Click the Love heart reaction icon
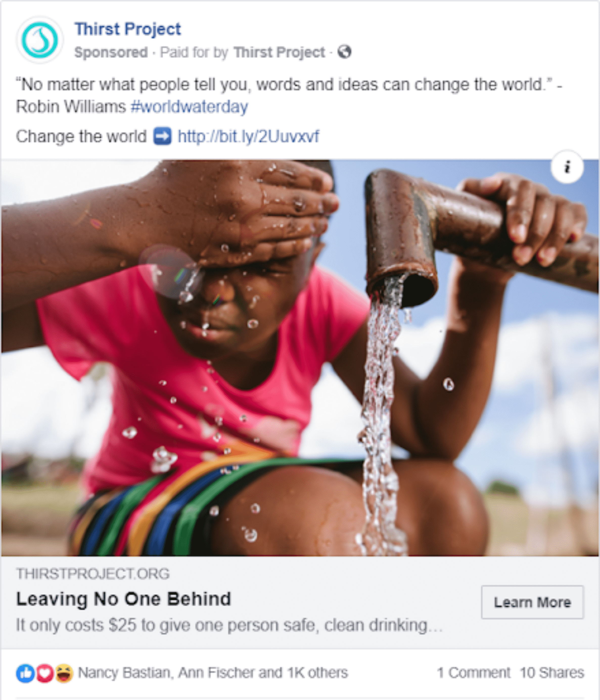This screenshot has width=600, height=700. pos(44,673)
